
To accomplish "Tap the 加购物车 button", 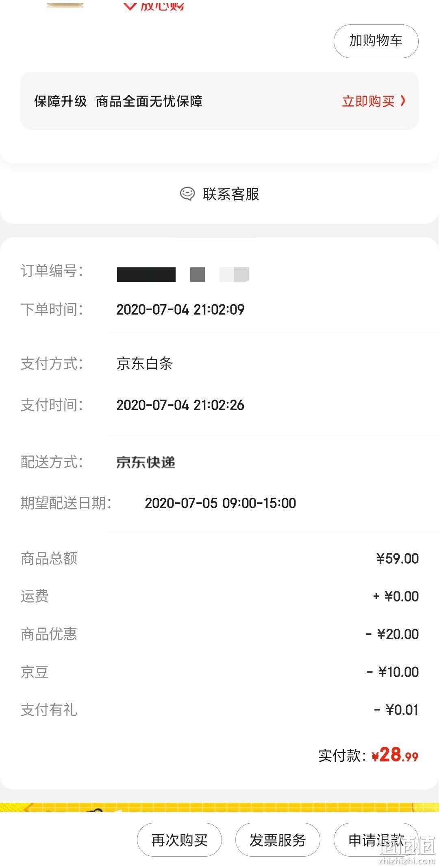I will coord(376,41).
